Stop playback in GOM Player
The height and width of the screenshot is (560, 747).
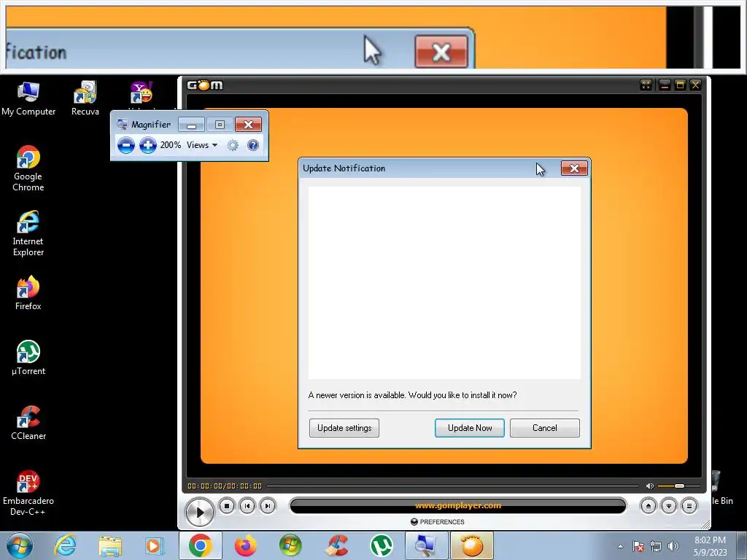point(227,506)
